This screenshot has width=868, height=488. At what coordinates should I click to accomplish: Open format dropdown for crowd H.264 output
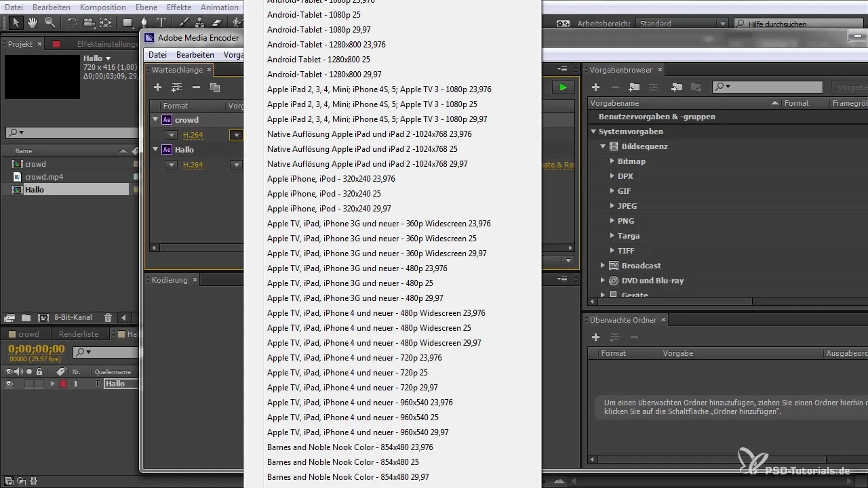point(171,135)
